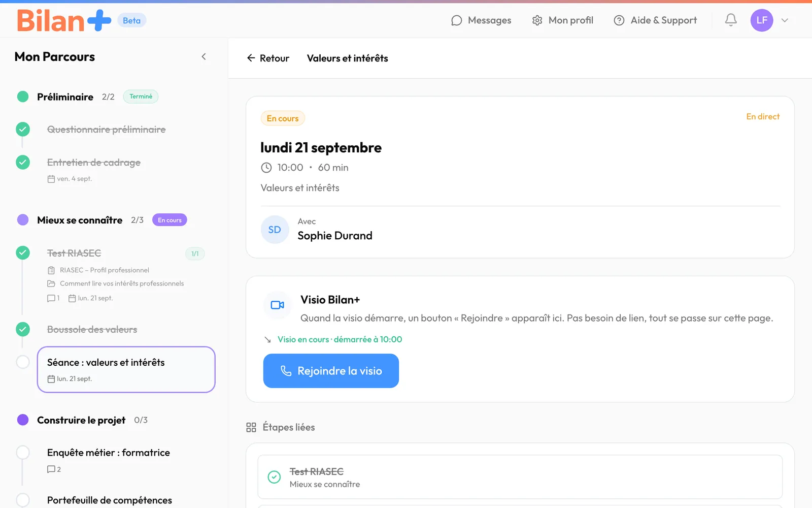
Task: Open Questionnaire préliminaire step
Action: [x=107, y=130]
